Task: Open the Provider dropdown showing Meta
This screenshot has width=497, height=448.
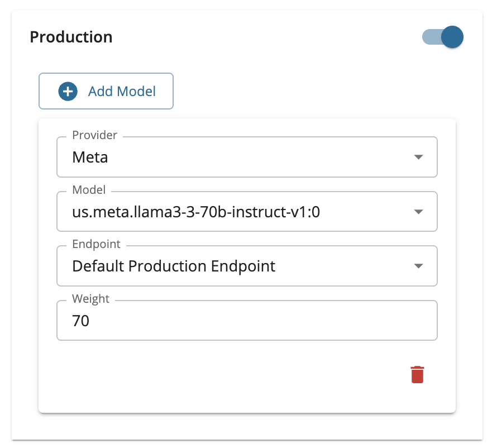Action: [247, 157]
